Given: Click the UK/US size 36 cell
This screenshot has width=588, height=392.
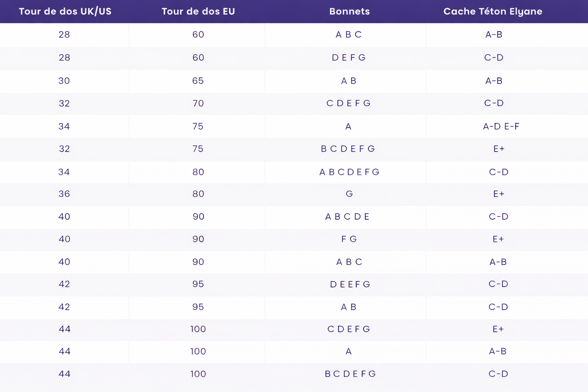Looking at the screenshot, I should 64,194.
